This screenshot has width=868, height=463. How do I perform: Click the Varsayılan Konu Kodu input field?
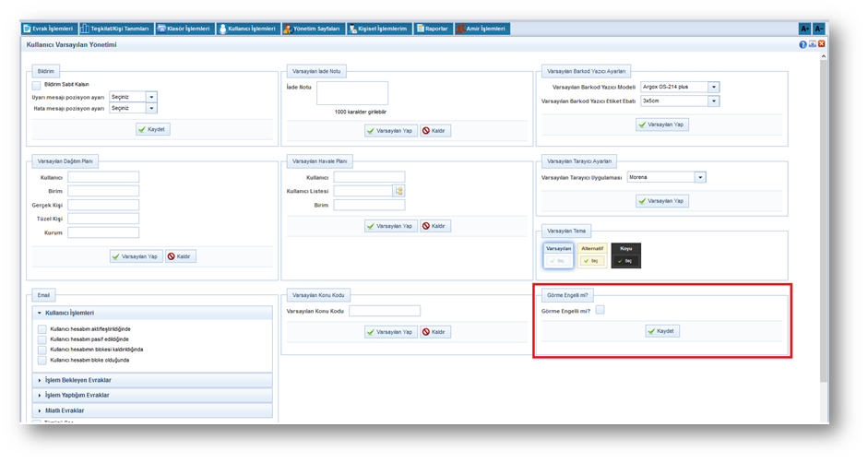click(x=384, y=311)
